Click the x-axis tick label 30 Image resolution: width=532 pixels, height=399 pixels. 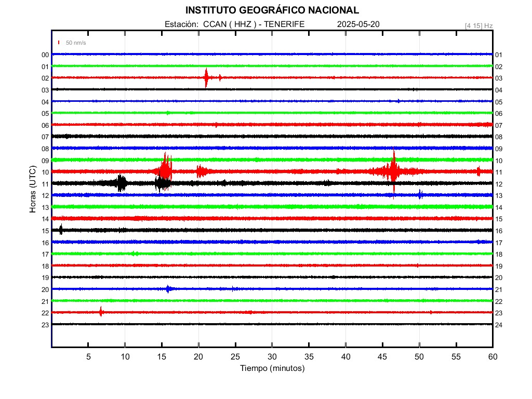(272, 356)
